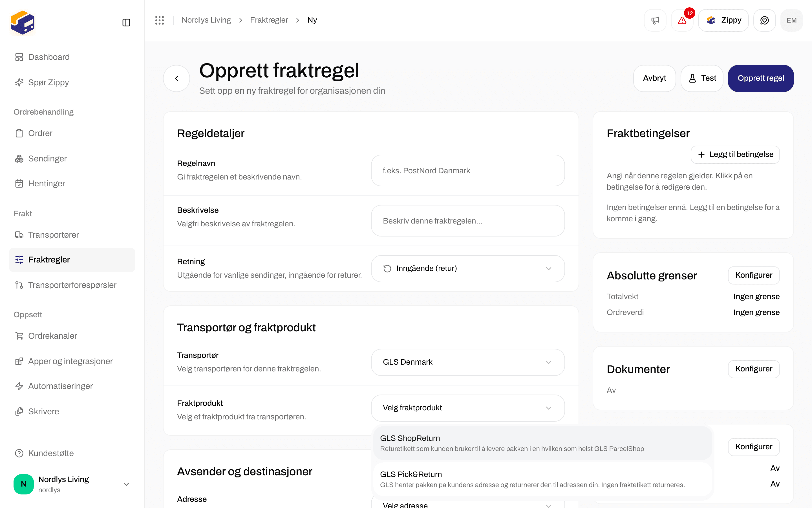The width and height of the screenshot is (812, 508).
Task: Click the boxes icon beside Sendinger
Action: pyautogui.click(x=19, y=159)
